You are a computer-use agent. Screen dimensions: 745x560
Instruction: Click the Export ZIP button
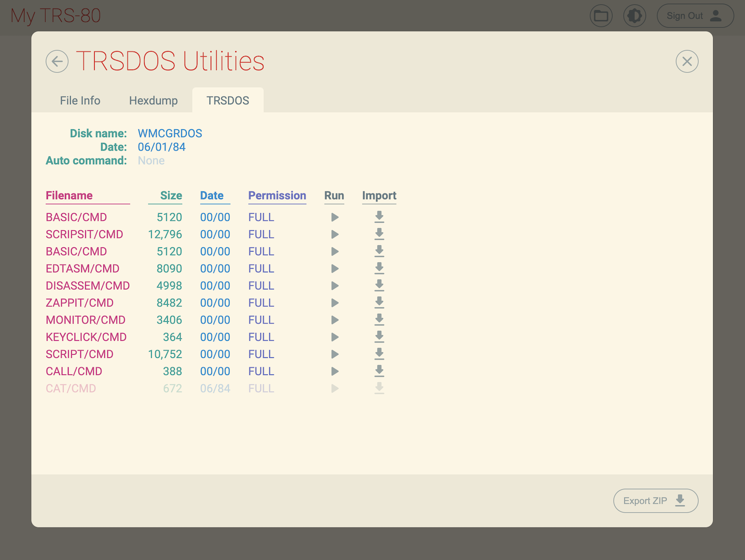(655, 501)
